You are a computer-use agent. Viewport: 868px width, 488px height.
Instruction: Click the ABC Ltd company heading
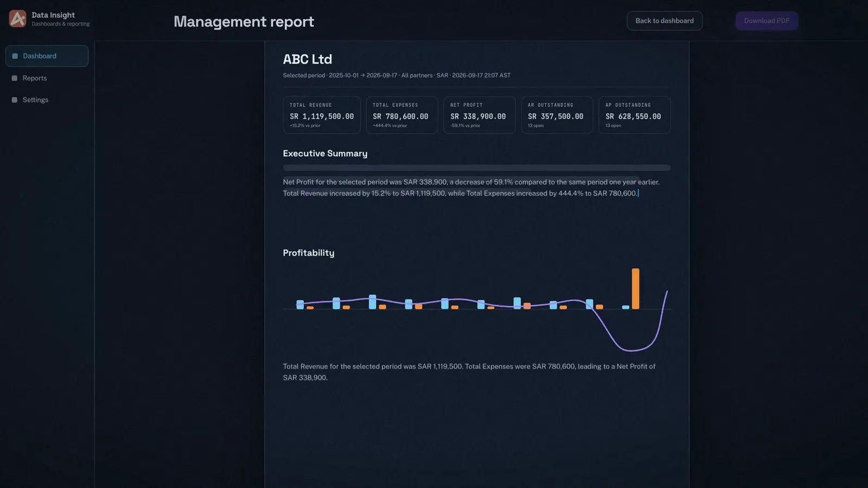click(x=308, y=59)
